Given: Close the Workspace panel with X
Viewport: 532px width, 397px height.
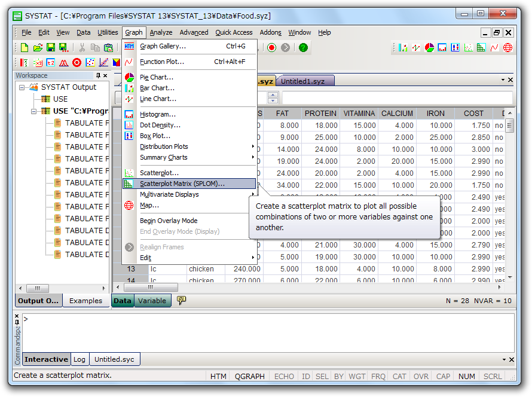Looking at the screenshot, I should (105, 75).
